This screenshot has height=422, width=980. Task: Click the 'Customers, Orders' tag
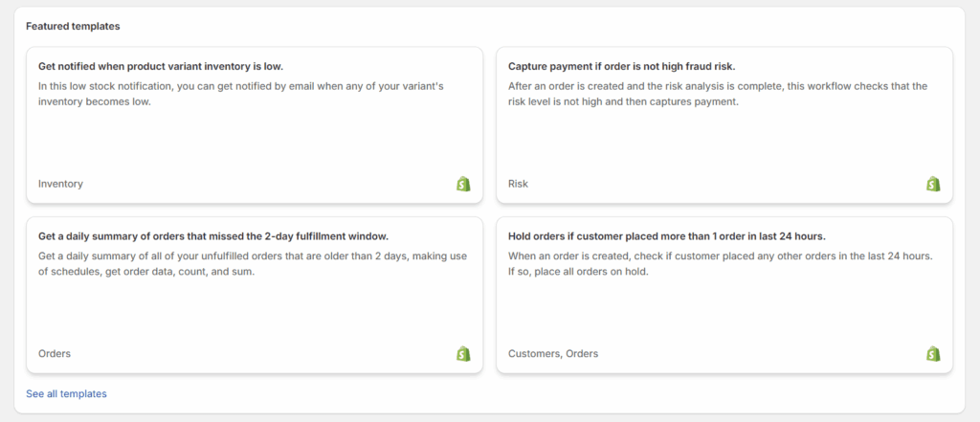(x=553, y=354)
